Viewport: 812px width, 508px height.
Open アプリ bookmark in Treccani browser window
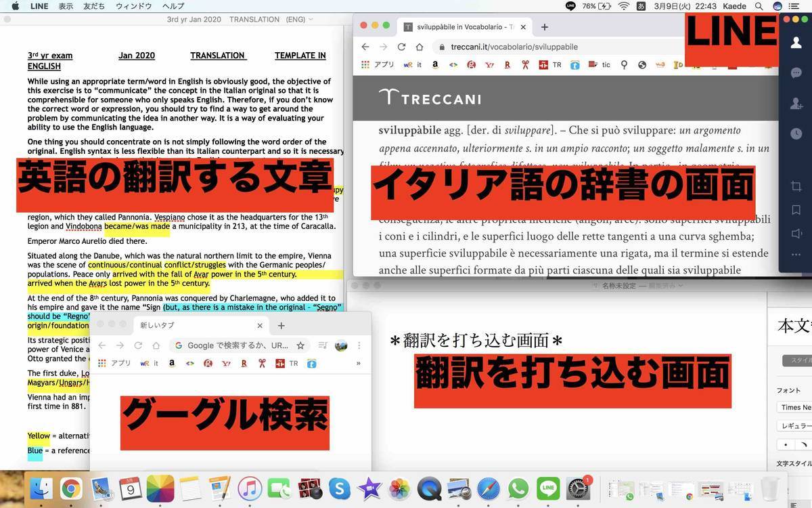pos(379,65)
